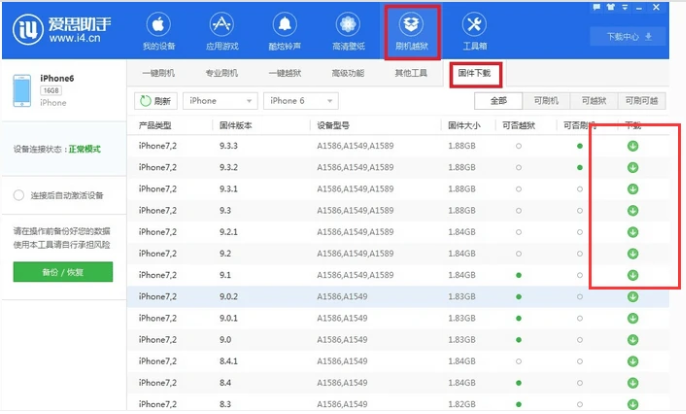Open the 应用游戏 apps and games section

[x=222, y=32]
